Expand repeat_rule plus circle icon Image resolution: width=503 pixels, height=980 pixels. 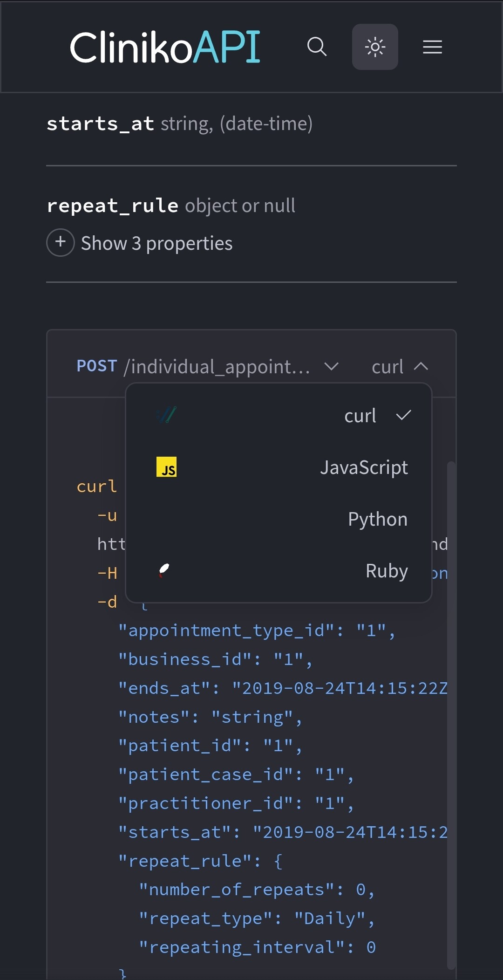pos(61,242)
